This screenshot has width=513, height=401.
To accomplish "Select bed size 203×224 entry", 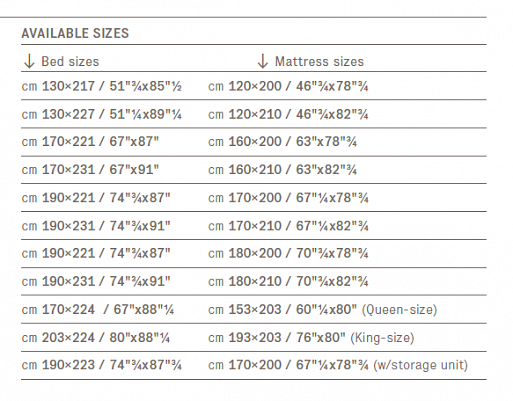I will tap(96, 338).
